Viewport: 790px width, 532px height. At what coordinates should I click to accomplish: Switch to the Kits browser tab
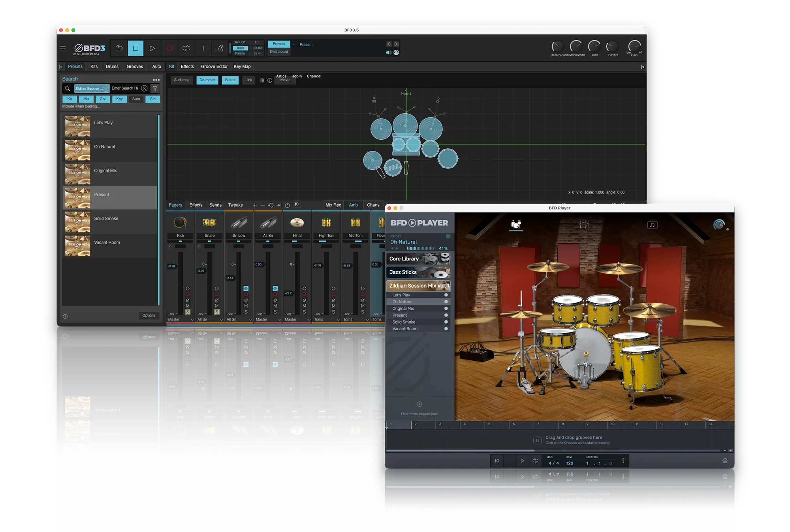click(x=94, y=67)
